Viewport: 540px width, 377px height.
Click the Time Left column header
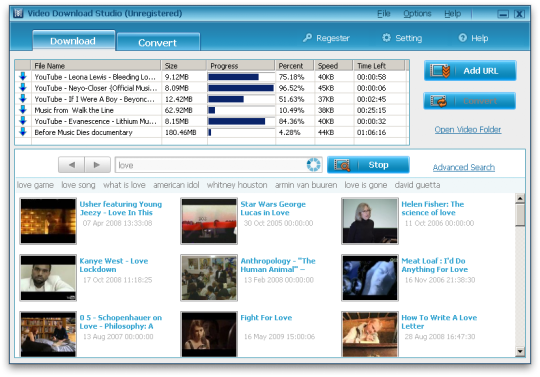(379, 65)
